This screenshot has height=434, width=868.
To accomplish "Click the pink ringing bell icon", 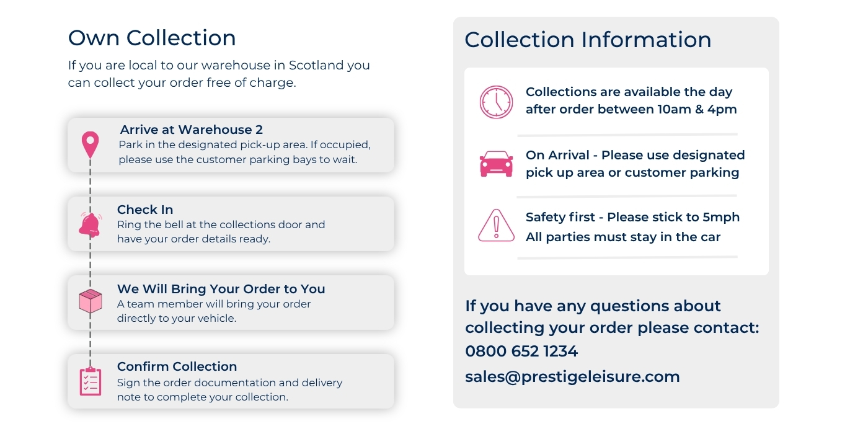I will (x=90, y=224).
